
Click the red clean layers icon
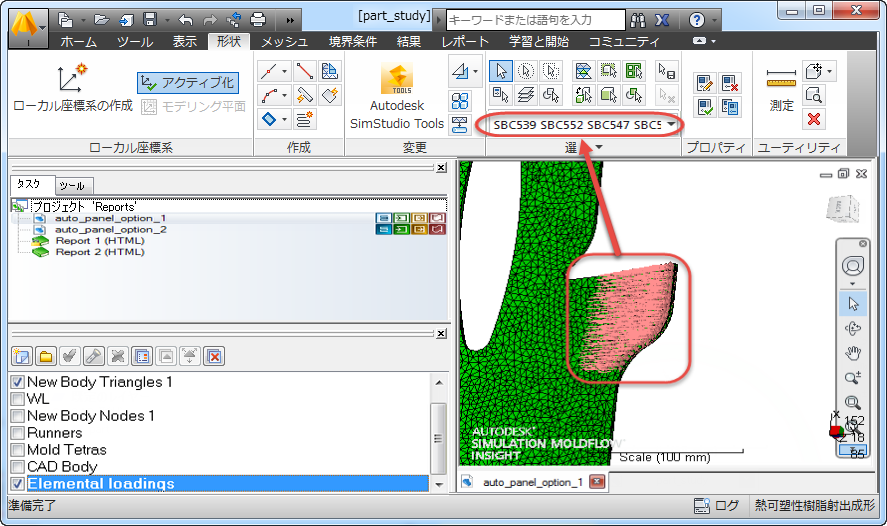[214, 356]
